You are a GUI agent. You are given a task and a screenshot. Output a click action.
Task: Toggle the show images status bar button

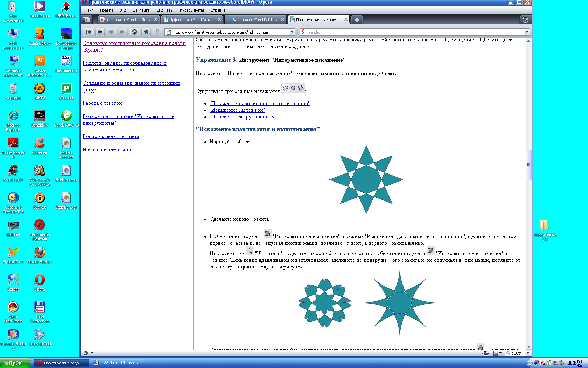pyautogui.click(x=496, y=353)
